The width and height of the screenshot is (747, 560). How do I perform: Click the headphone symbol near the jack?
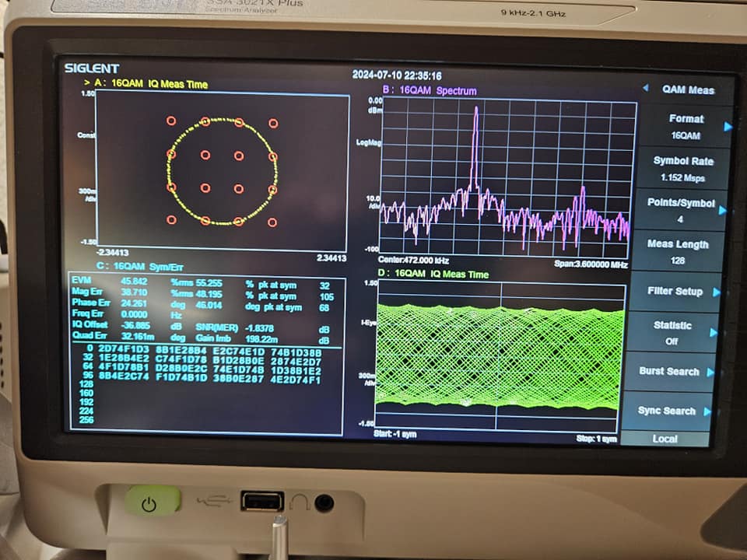coord(299,502)
